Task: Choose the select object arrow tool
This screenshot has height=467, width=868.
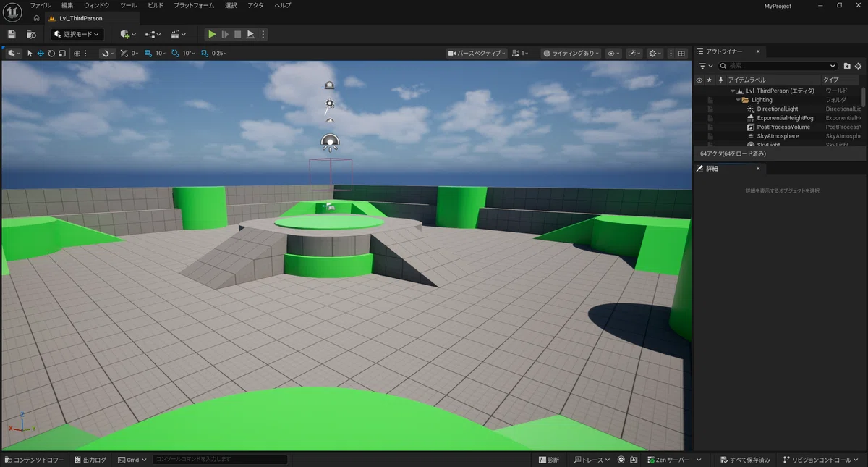Action: coord(30,53)
